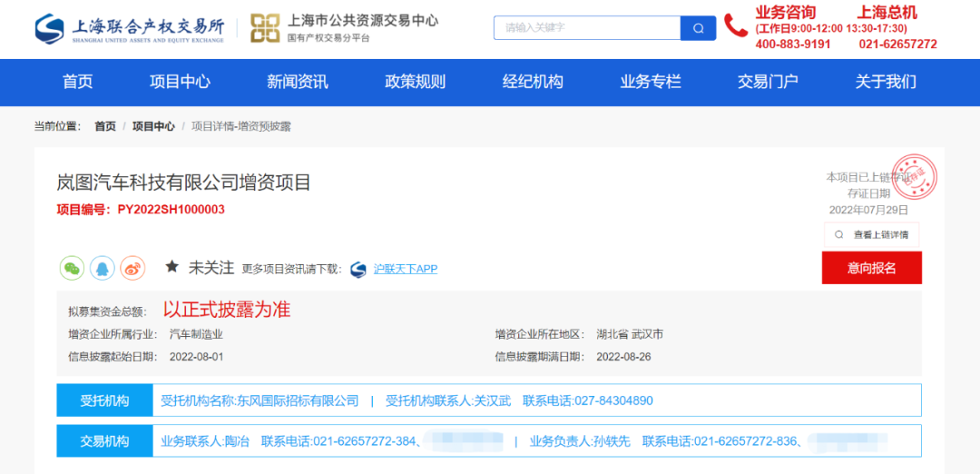Open the 新闻资讯 navigation menu
The width and height of the screenshot is (980, 474).
click(x=298, y=82)
